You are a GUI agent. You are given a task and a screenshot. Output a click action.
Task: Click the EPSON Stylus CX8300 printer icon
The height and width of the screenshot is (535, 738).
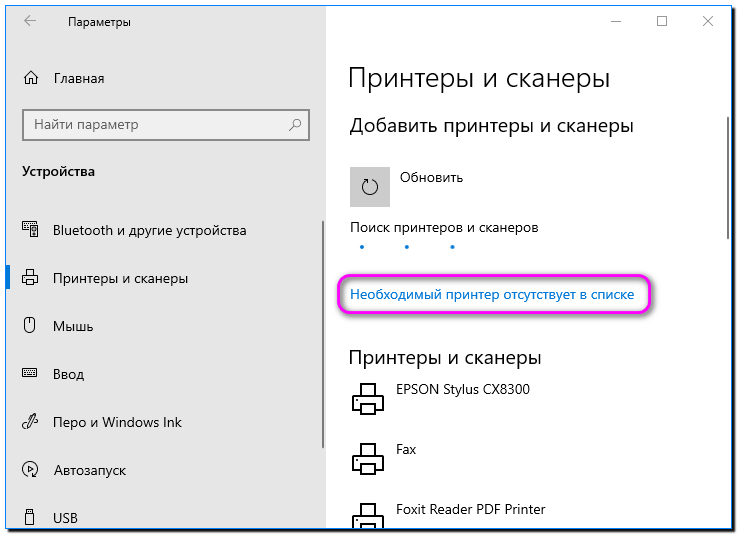coord(368,400)
